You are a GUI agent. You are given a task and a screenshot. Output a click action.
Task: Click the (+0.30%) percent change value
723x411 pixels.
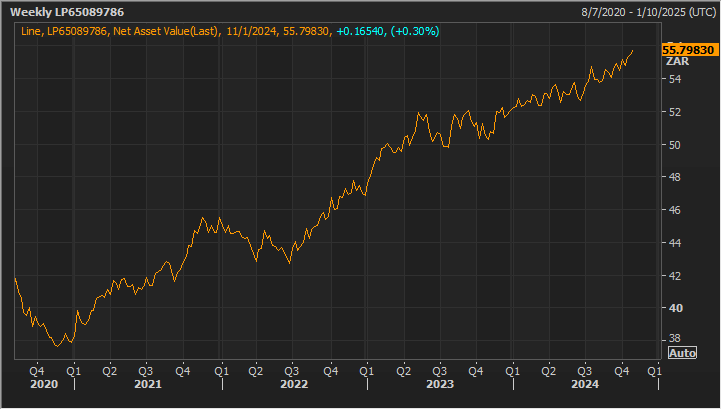coord(416,31)
